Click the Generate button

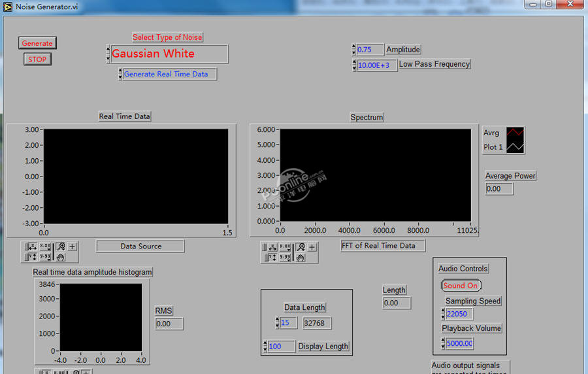pos(37,43)
